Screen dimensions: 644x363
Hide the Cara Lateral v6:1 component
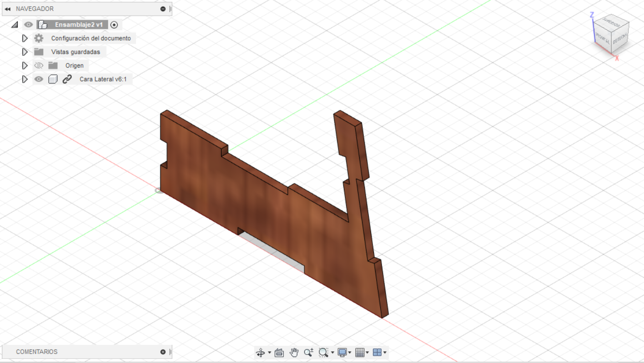(39, 79)
